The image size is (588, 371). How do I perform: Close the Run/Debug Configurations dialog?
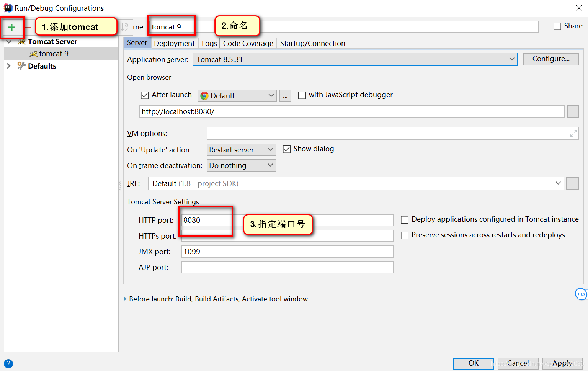point(579,8)
